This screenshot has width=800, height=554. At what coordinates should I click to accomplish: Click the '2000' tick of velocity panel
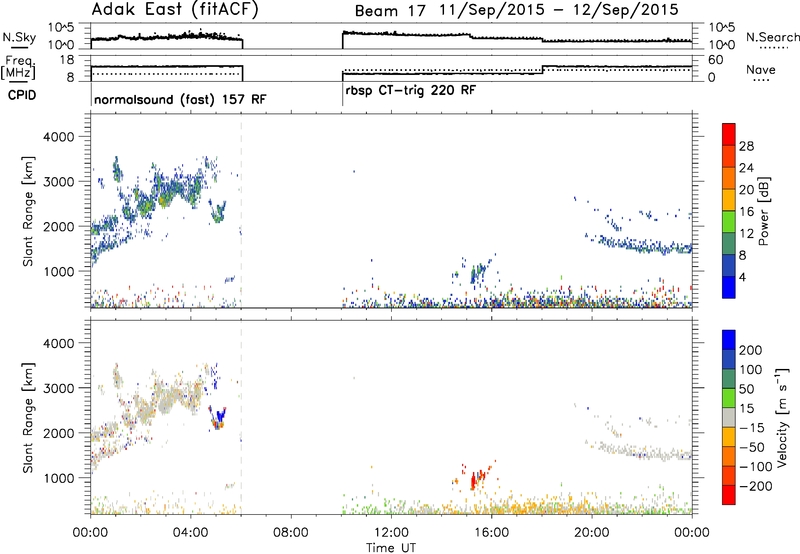coord(58,433)
